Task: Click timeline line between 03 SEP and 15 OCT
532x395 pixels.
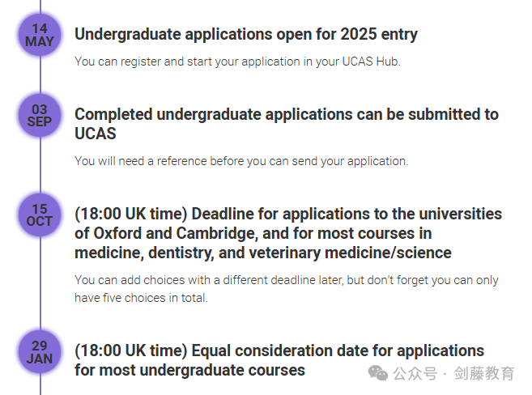Action: pos(40,165)
